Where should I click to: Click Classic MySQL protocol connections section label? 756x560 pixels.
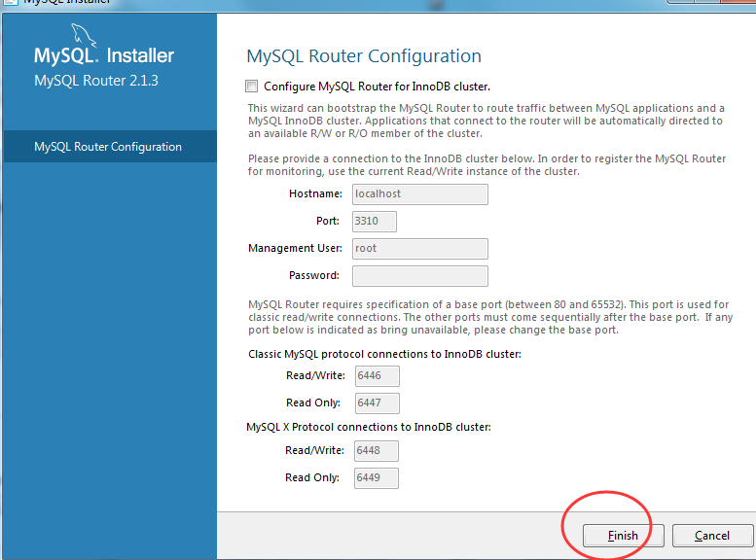click(384, 354)
